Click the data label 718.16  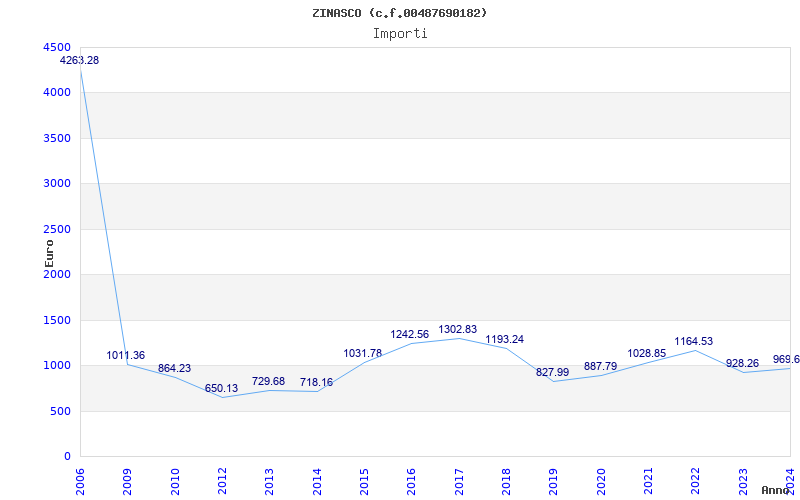click(x=316, y=382)
